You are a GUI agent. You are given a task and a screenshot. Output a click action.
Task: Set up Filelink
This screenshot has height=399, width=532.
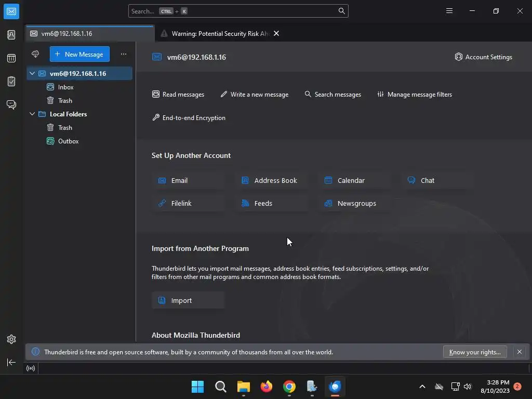click(188, 203)
